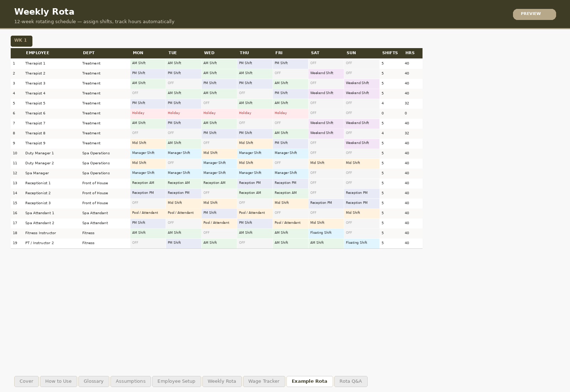The width and height of the screenshot is (570, 392).
Task: Switch to the Cover tab
Action: pyautogui.click(x=26, y=381)
